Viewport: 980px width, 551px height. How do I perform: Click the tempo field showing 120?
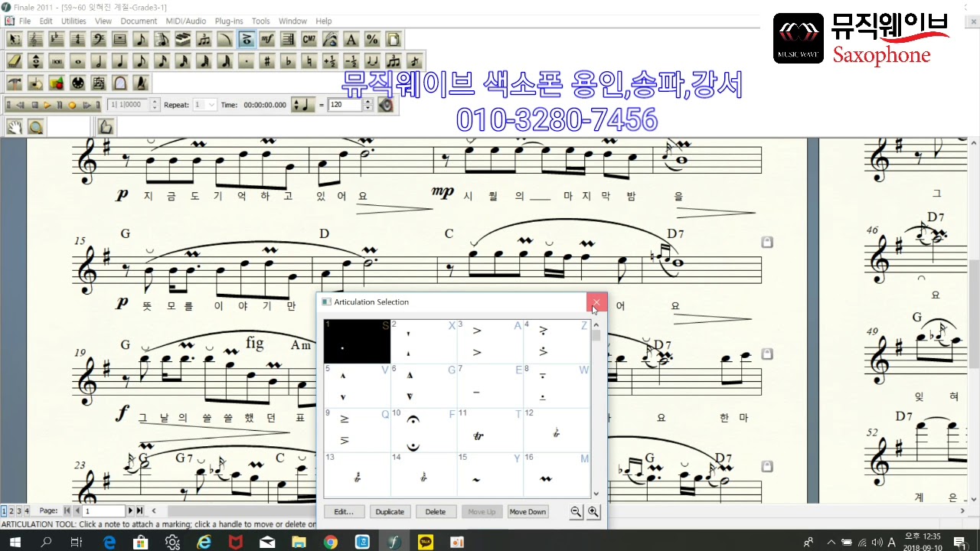pos(345,105)
